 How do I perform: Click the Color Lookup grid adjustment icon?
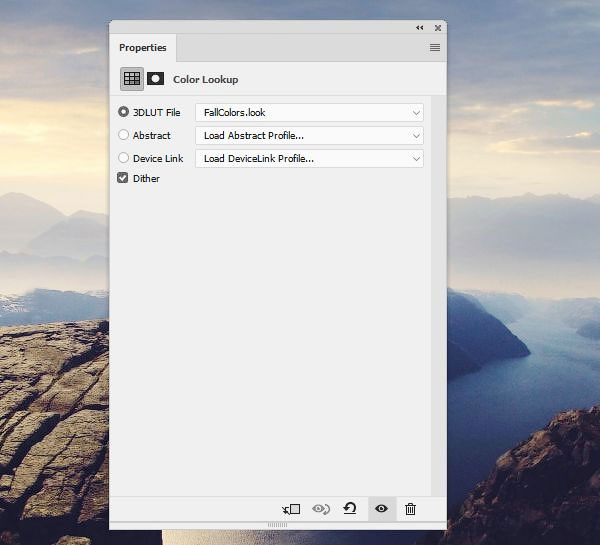[x=132, y=79]
